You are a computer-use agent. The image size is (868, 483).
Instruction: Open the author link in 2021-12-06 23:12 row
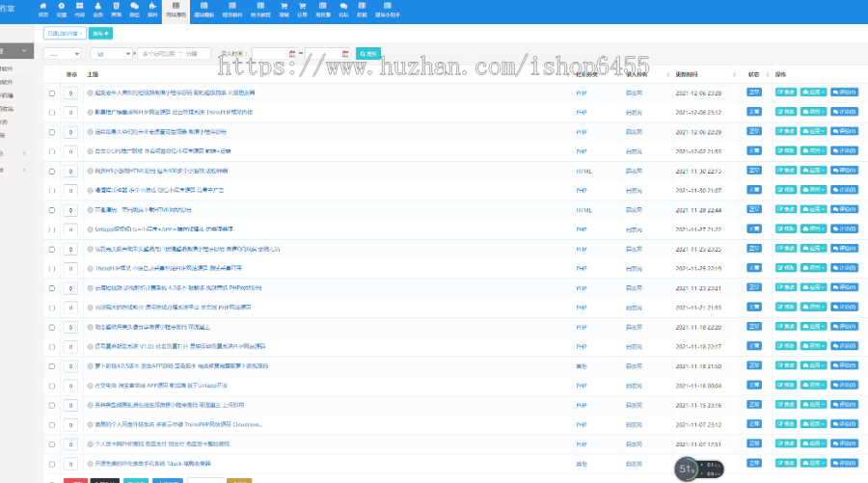tap(634, 112)
